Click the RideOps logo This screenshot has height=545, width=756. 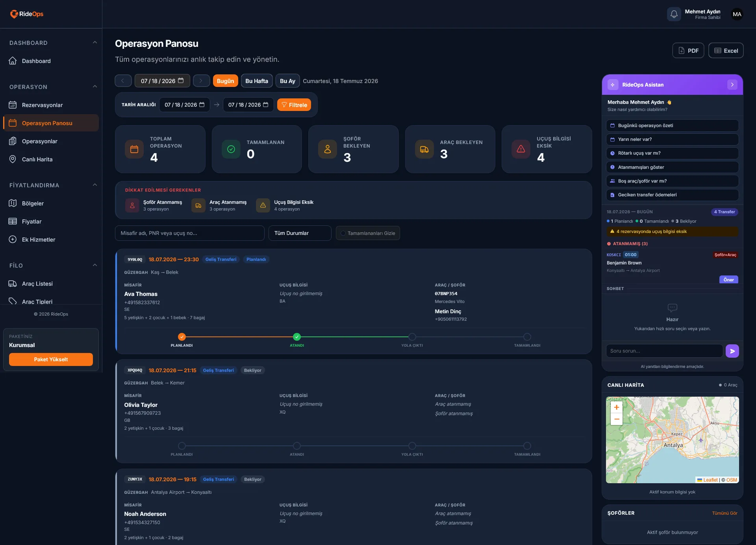pyautogui.click(x=26, y=14)
